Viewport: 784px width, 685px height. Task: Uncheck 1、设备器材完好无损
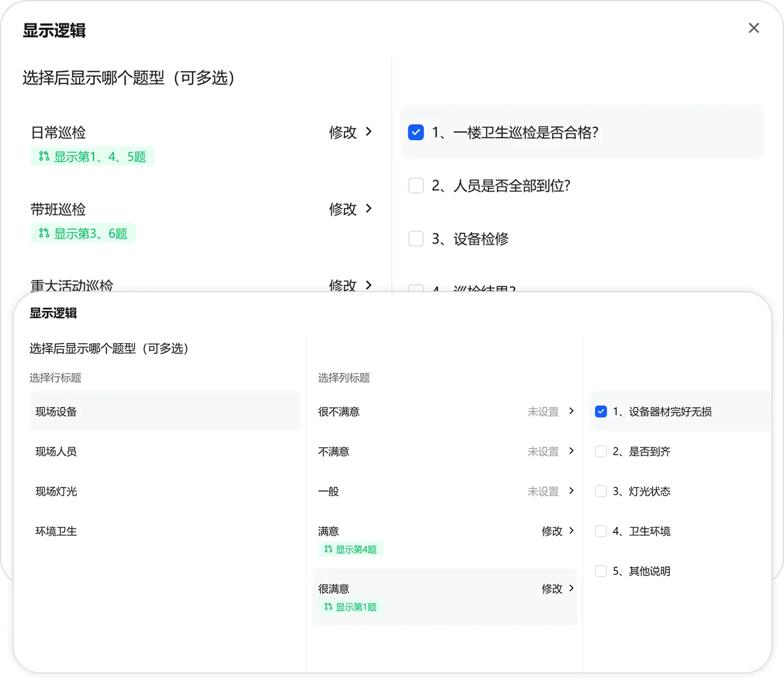tap(601, 412)
